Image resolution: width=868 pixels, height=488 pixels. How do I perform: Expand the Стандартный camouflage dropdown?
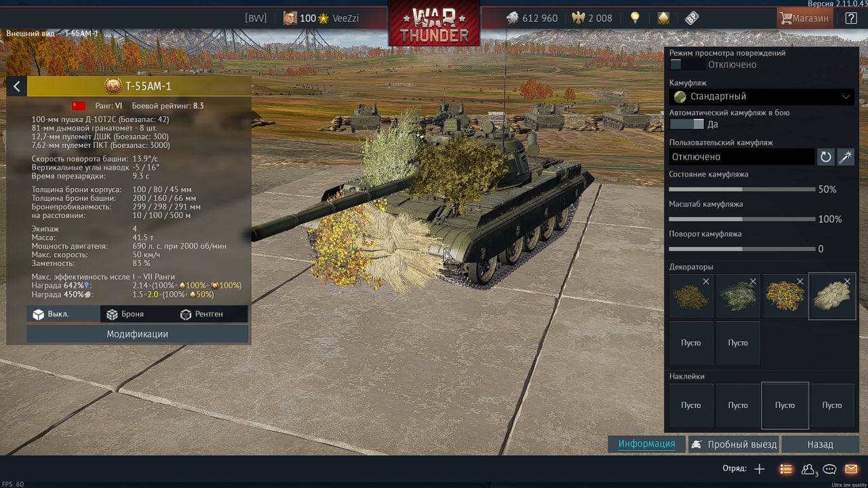point(762,96)
